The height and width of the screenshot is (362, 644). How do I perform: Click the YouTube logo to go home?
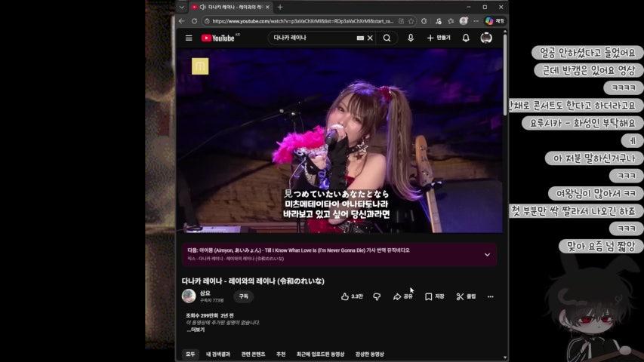click(218, 38)
